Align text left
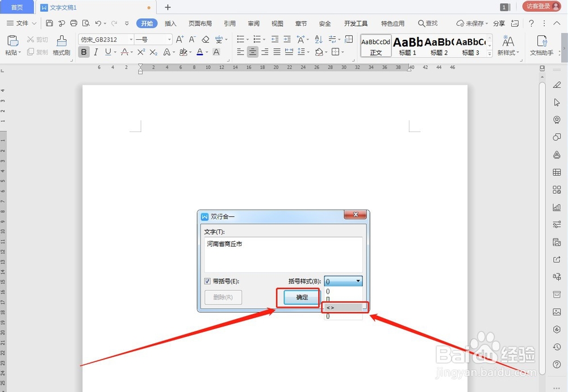568x392 pixels. point(240,52)
